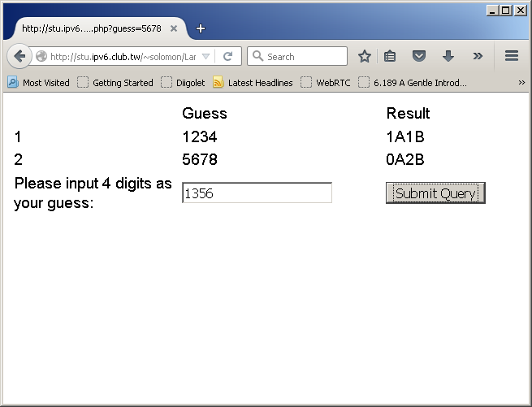The height and width of the screenshot is (407, 532).
Task: Open the Downloads arrow icon
Action: (x=448, y=56)
